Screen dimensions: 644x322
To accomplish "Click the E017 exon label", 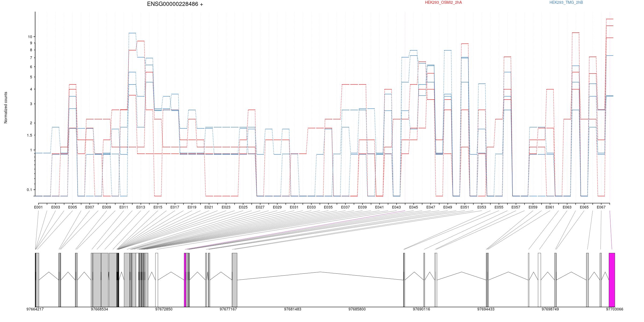I will click(175, 207).
